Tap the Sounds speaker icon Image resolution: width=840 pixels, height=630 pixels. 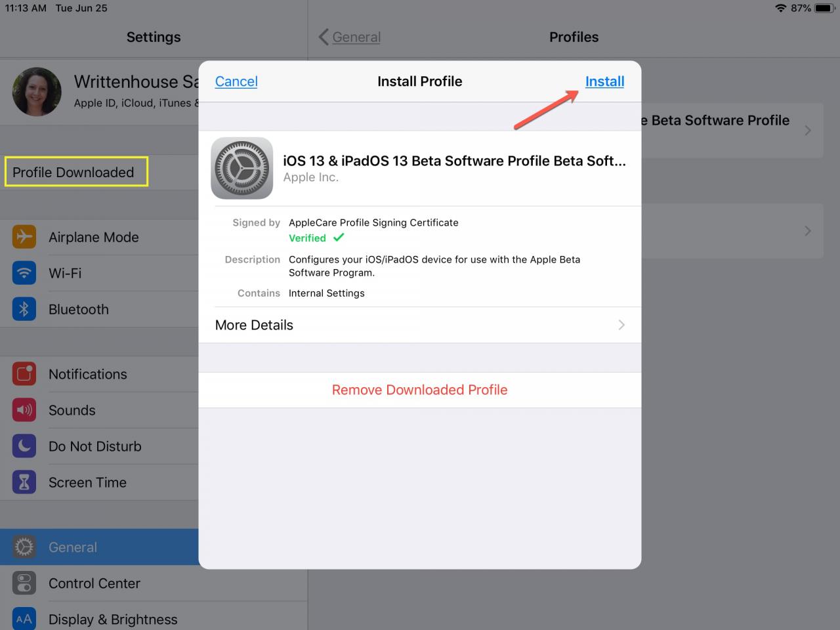click(x=24, y=410)
